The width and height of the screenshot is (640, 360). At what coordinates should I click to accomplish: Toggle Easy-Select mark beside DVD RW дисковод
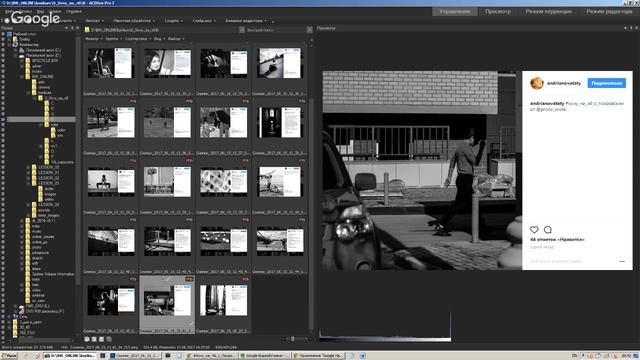click(x=3, y=311)
